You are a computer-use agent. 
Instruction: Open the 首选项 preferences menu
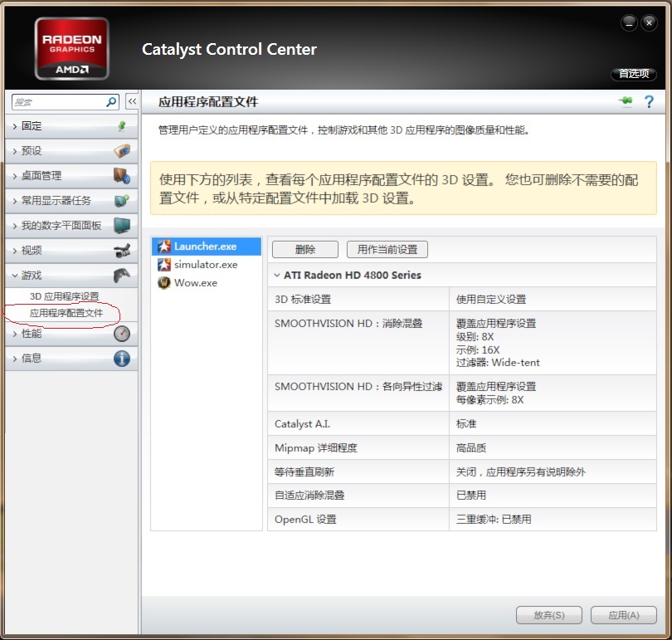634,74
